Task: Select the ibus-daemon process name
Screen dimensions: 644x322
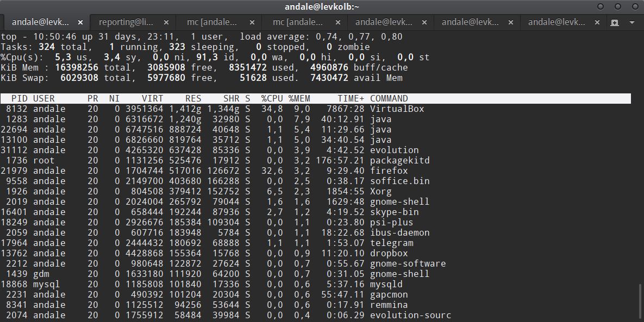Action: (399, 232)
